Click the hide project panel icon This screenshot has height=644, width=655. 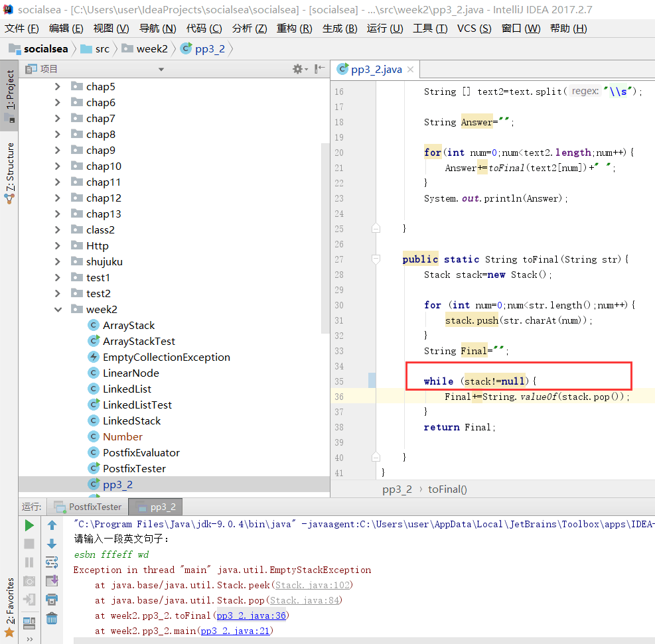coord(320,69)
